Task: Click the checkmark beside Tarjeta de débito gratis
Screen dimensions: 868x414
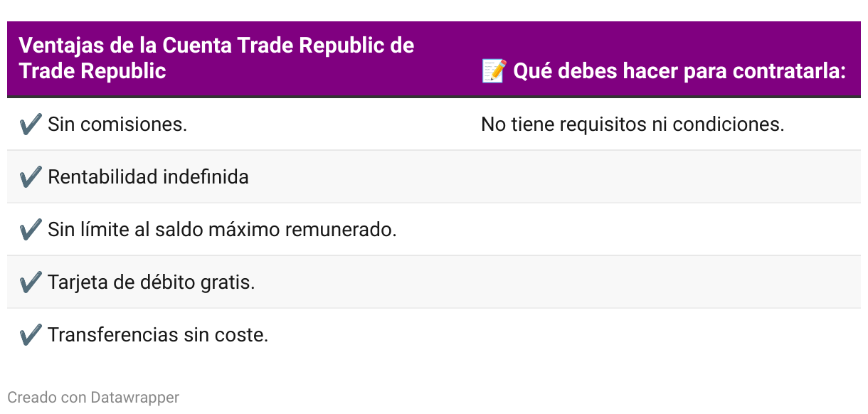Action: pyautogui.click(x=31, y=282)
